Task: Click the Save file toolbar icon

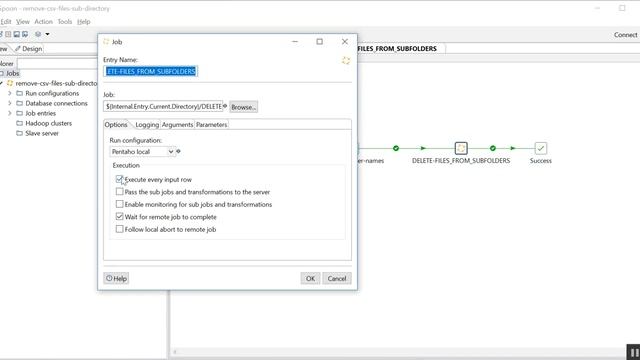Action: 17,34
